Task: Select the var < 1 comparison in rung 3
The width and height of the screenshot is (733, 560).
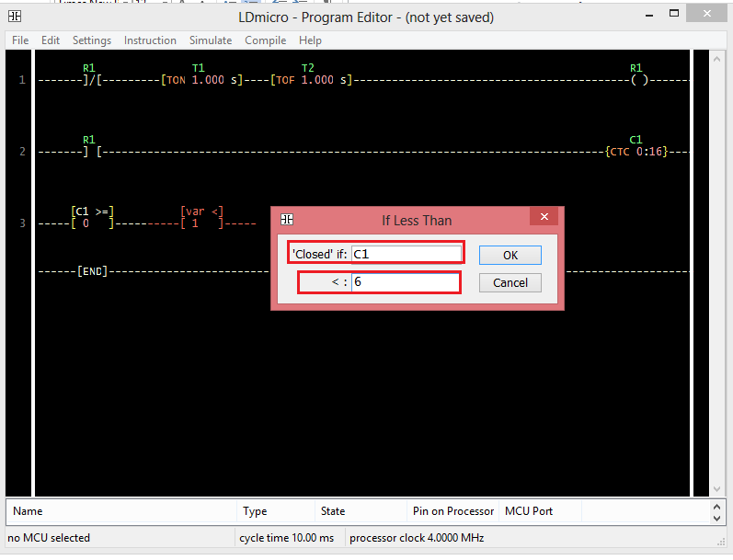Action: [201, 218]
